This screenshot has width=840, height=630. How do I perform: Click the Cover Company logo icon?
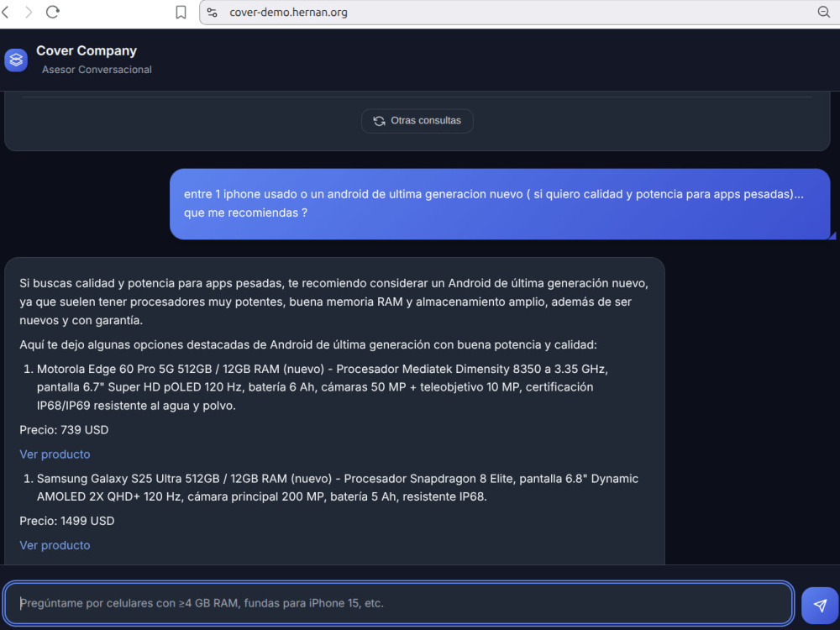[16, 60]
